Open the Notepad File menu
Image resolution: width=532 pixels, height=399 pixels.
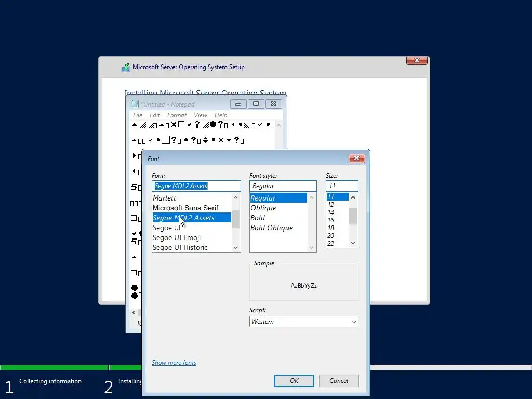(137, 115)
